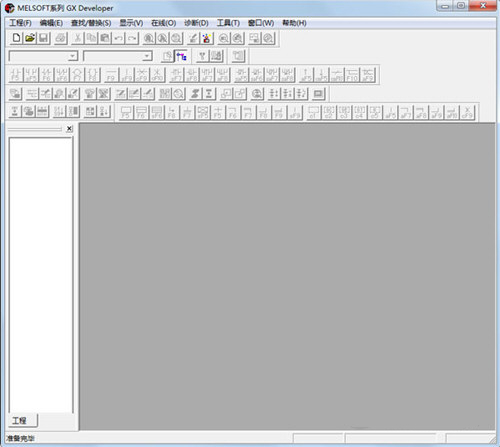Screen dimensions: 500x447
Task: Click the colorful ladder logic test icon
Action: pos(207,38)
